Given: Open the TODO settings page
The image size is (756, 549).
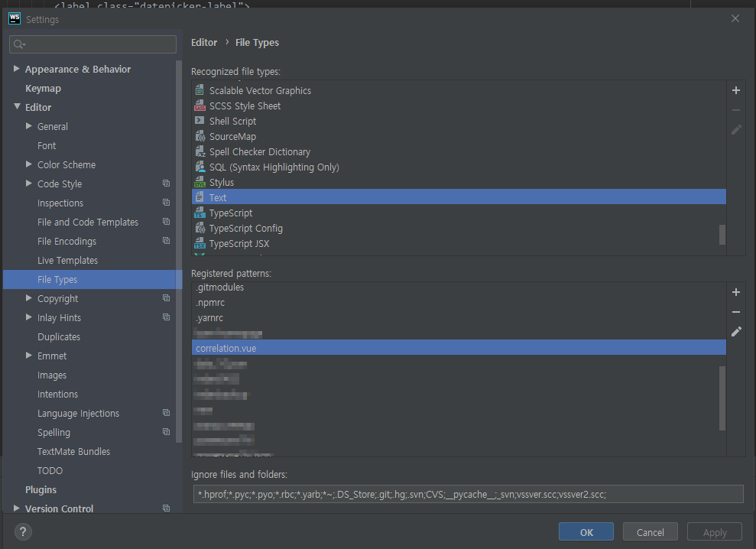Looking at the screenshot, I should click(x=50, y=470).
